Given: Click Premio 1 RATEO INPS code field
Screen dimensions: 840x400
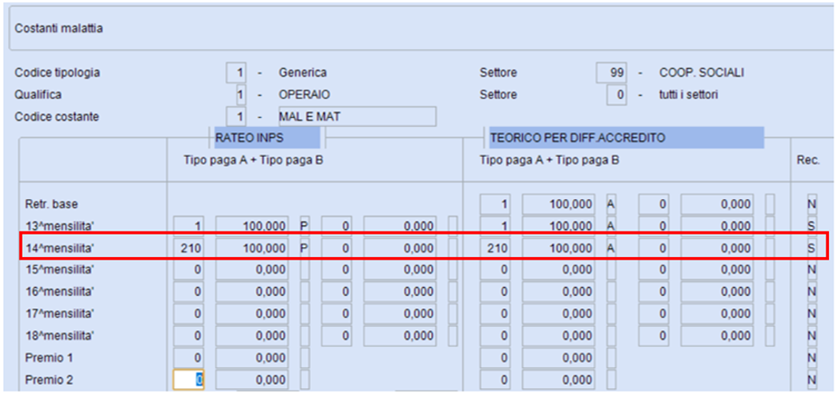Looking at the screenshot, I should [188, 358].
